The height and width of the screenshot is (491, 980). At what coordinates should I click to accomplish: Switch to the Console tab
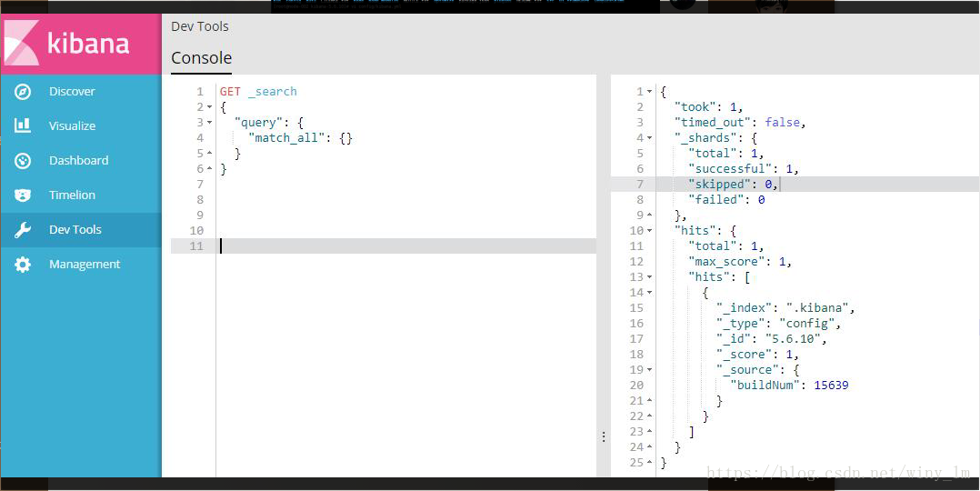[201, 58]
